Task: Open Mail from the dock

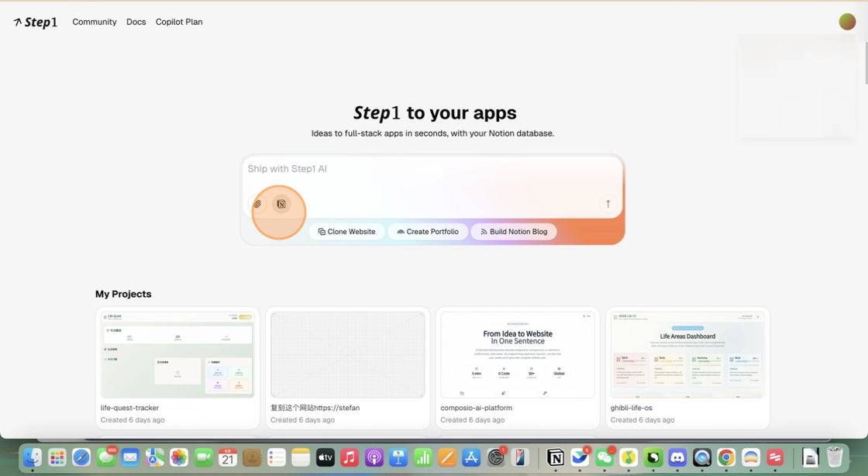Action: coord(130,457)
